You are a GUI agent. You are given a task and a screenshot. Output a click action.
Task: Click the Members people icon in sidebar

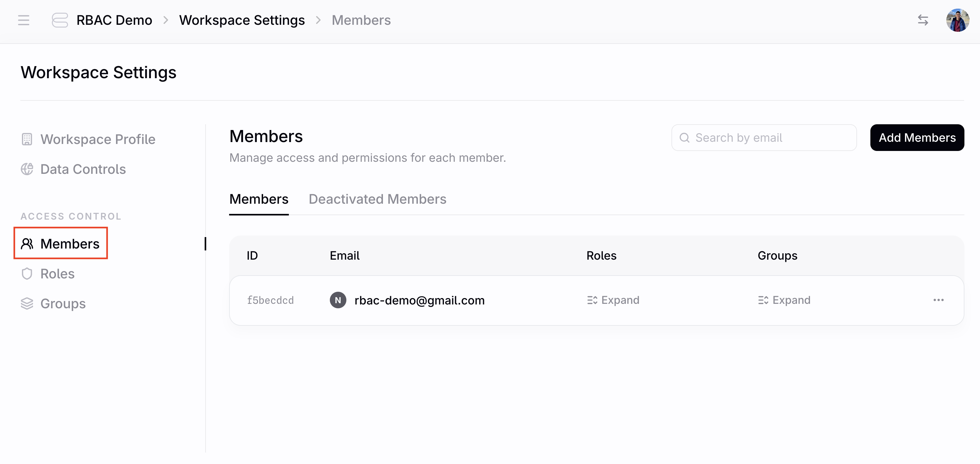coord(27,244)
